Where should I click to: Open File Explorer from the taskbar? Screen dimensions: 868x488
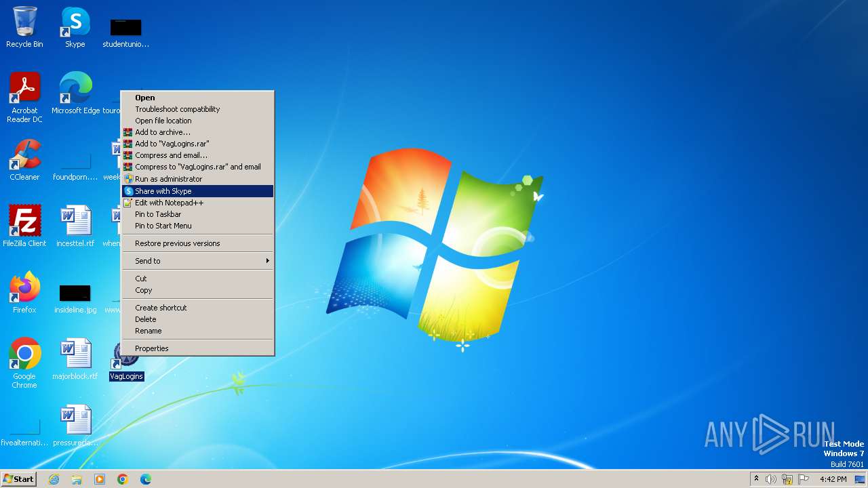77,479
